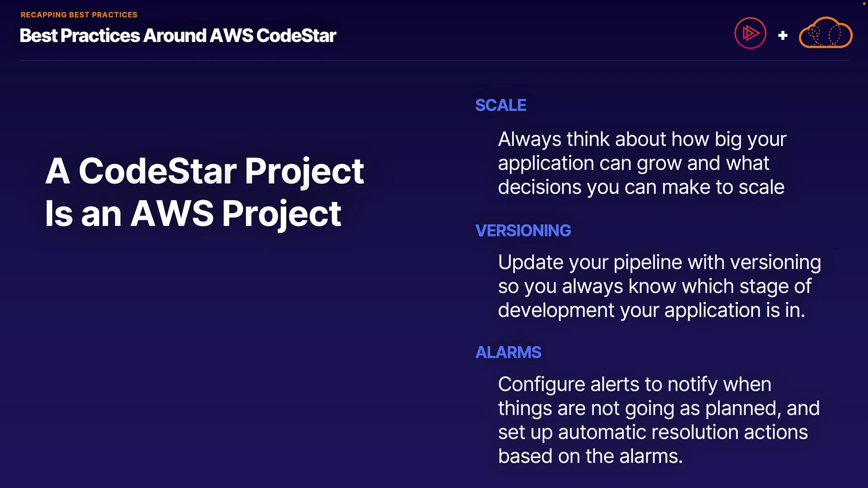Click the line "development your application is in."
The width and height of the screenshot is (868, 488).
coord(651,310)
